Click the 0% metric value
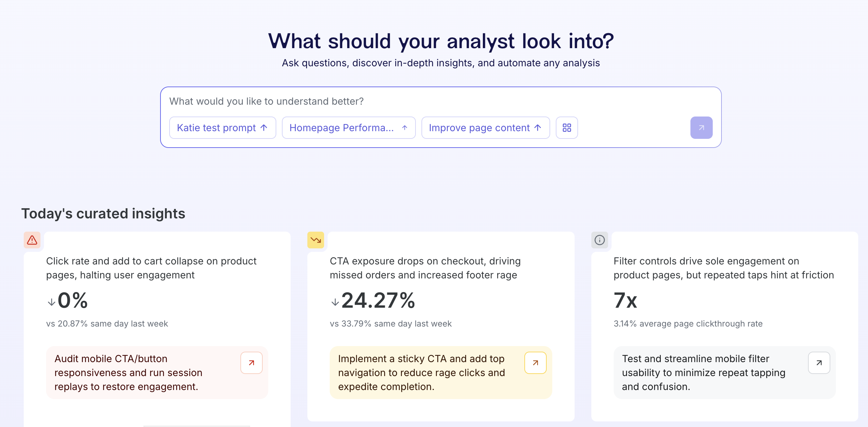Viewport: 868px width, 427px height. [x=73, y=300]
